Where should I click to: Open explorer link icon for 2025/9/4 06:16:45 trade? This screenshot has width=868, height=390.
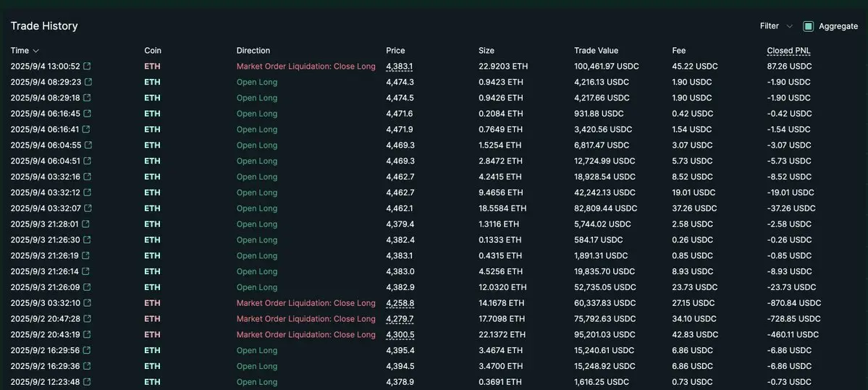[87, 114]
